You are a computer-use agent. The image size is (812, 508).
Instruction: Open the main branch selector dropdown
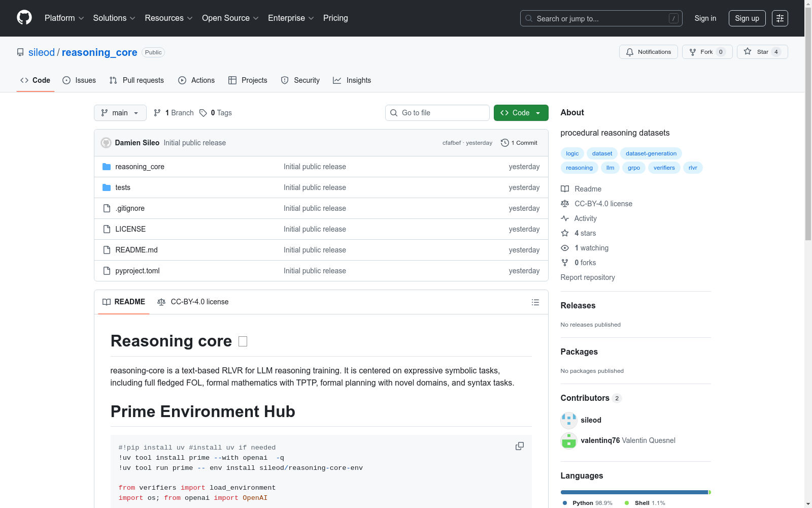pyautogui.click(x=120, y=113)
